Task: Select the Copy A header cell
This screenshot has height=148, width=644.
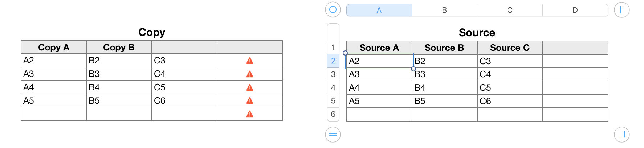Action: [x=54, y=48]
